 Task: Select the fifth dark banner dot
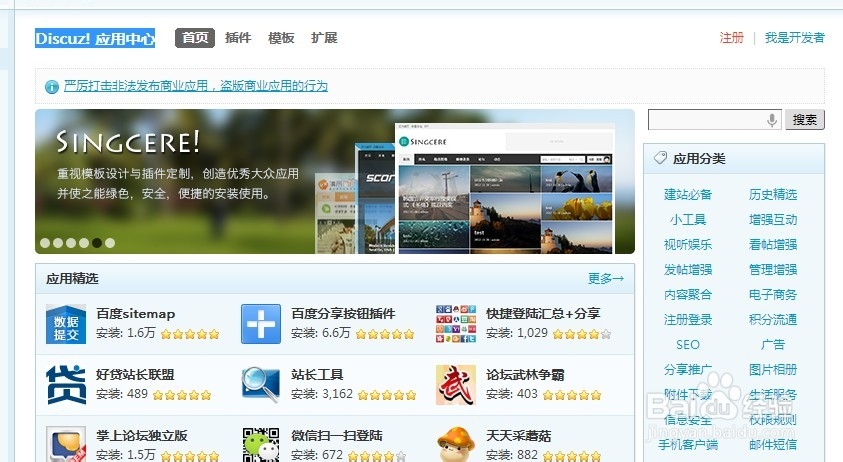(x=97, y=243)
